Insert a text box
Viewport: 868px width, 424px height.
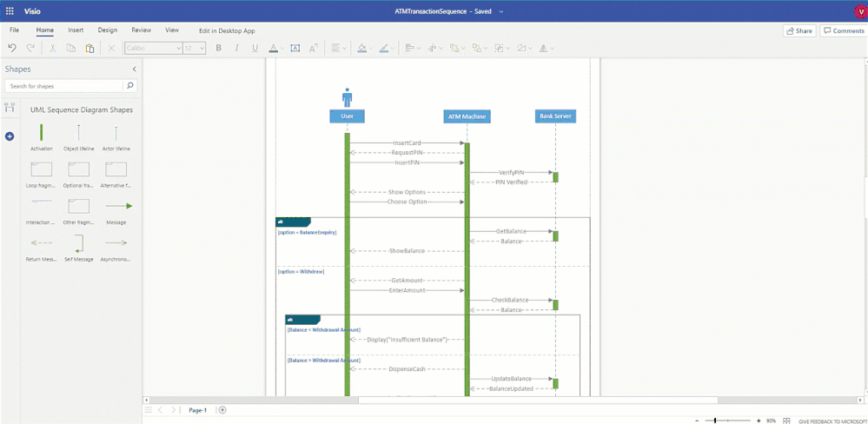point(295,49)
